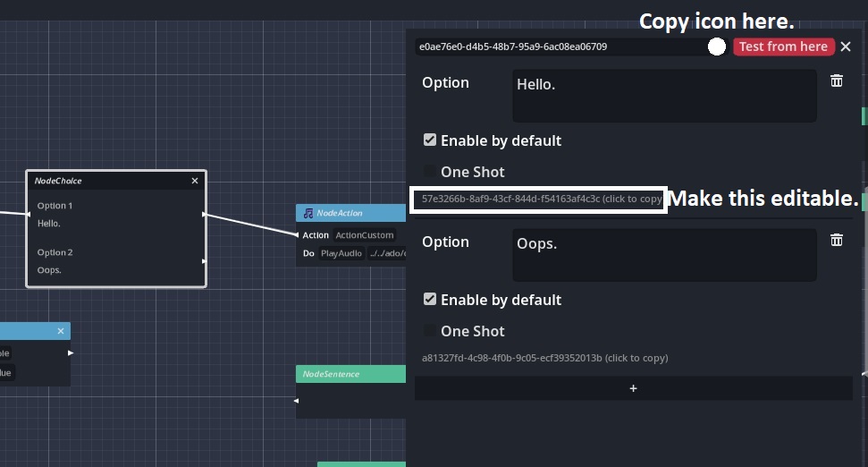Remove the blue node via its X
The height and width of the screenshot is (467, 868).
[60, 331]
